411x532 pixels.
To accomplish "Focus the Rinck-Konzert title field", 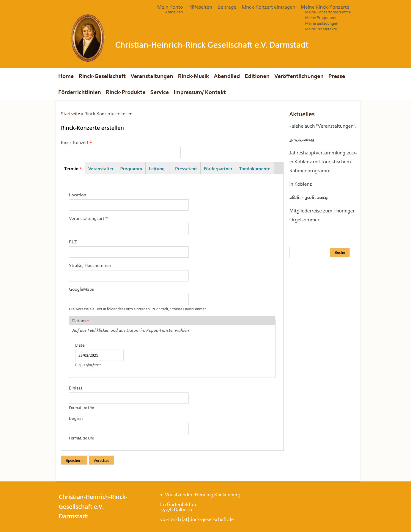I will click(121, 153).
